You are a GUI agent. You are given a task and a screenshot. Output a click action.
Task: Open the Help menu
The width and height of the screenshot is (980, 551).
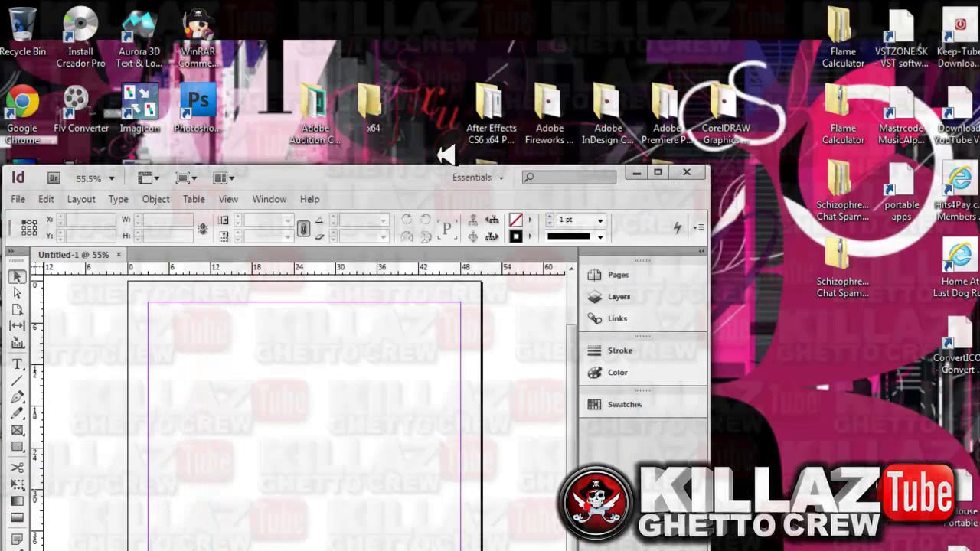point(309,199)
